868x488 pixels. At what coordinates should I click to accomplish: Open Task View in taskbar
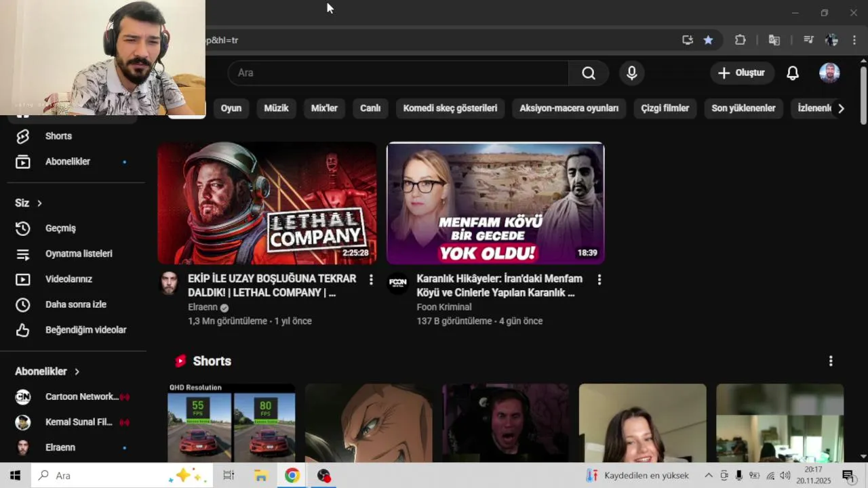229,476
